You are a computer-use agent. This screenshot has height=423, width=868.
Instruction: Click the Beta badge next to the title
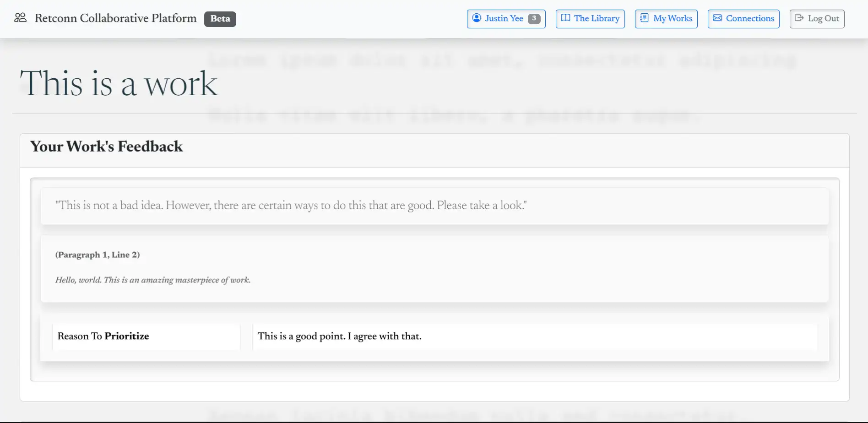(220, 19)
